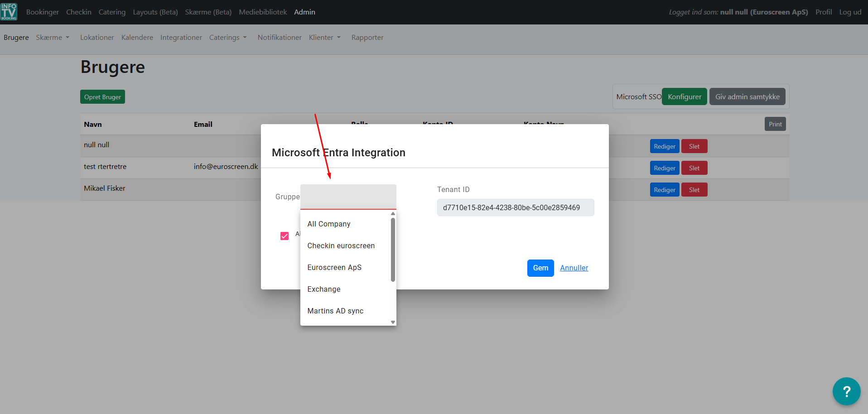Image resolution: width=868 pixels, height=414 pixels.
Task: Switch to Notifikationer admin tab
Action: click(280, 37)
